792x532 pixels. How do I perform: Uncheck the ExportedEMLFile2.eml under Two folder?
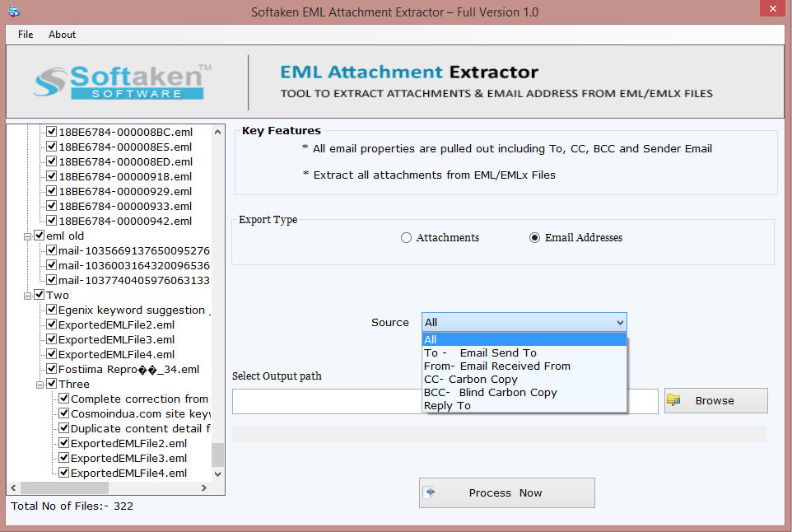[x=52, y=325]
